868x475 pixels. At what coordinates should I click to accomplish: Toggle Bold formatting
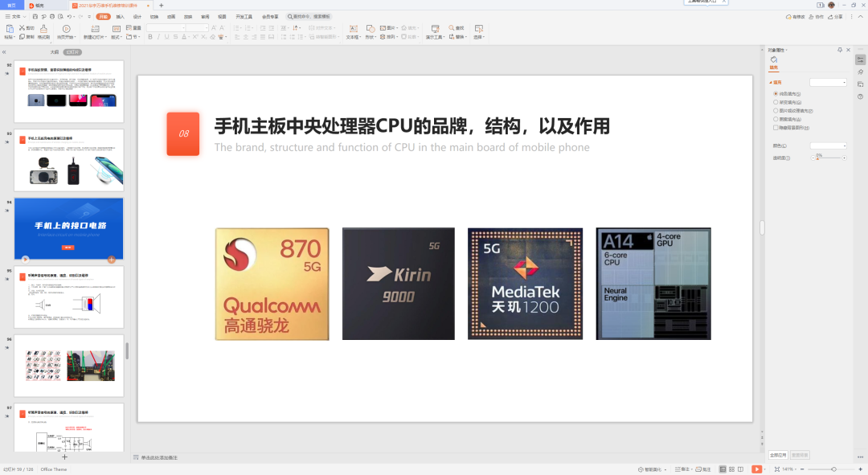tap(150, 37)
